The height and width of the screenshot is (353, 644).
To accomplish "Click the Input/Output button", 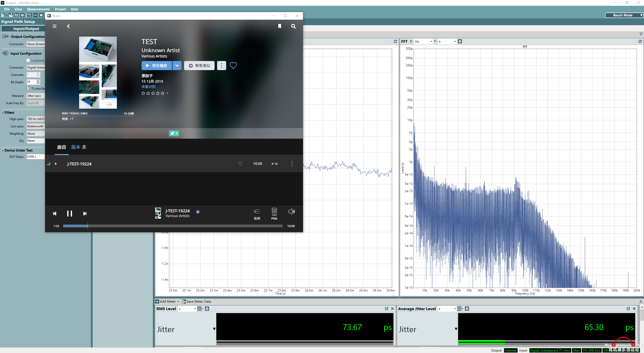I will 23,29.
